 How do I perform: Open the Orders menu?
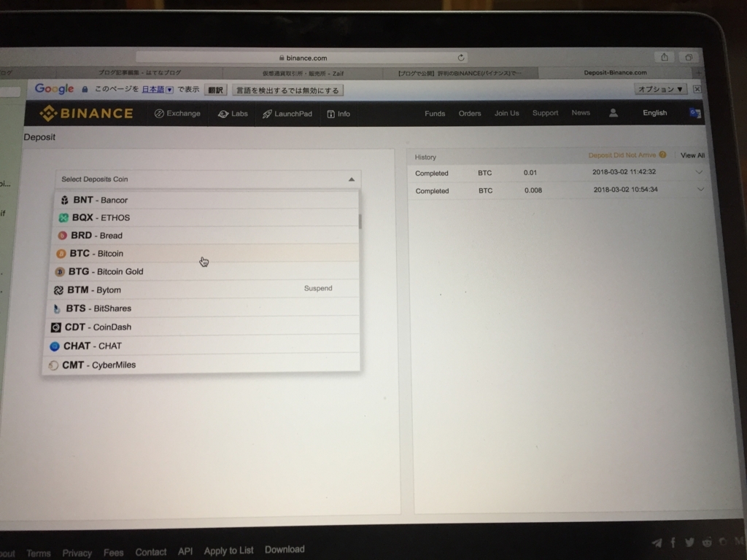tap(470, 113)
